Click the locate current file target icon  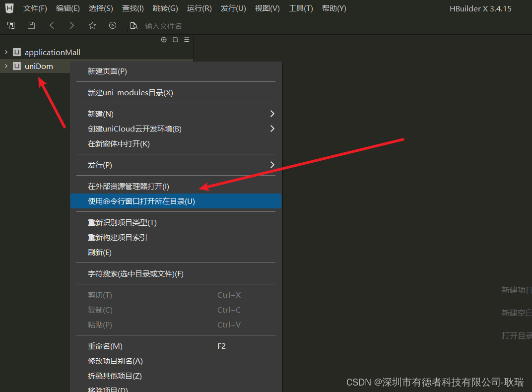pos(164,40)
